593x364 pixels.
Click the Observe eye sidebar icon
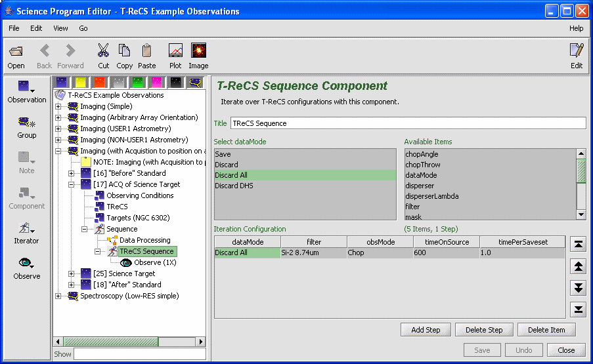tap(26, 263)
